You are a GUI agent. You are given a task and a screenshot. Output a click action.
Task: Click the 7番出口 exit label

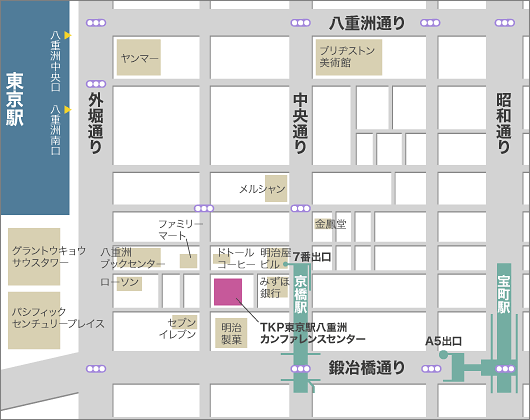(312, 257)
